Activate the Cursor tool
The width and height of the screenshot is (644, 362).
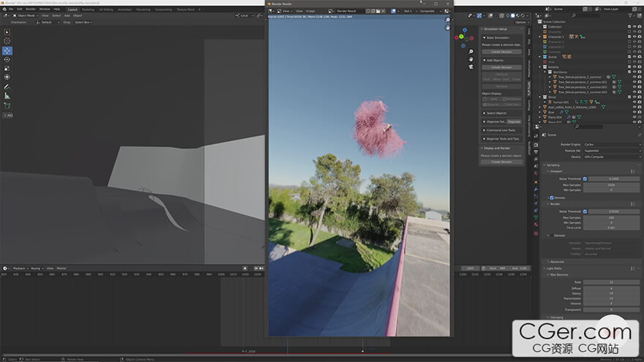[x=7, y=41]
